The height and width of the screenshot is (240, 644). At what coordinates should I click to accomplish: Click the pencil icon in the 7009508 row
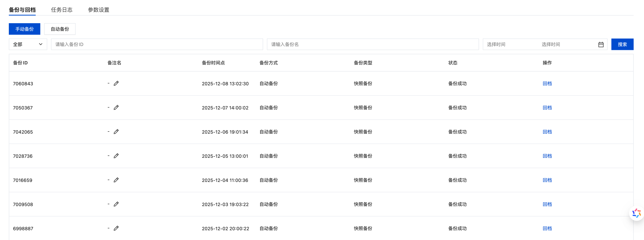coord(116,204)
